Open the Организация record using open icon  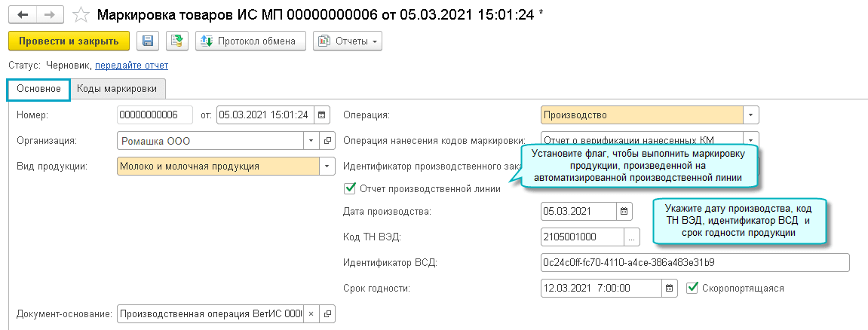tap(327, 140)
